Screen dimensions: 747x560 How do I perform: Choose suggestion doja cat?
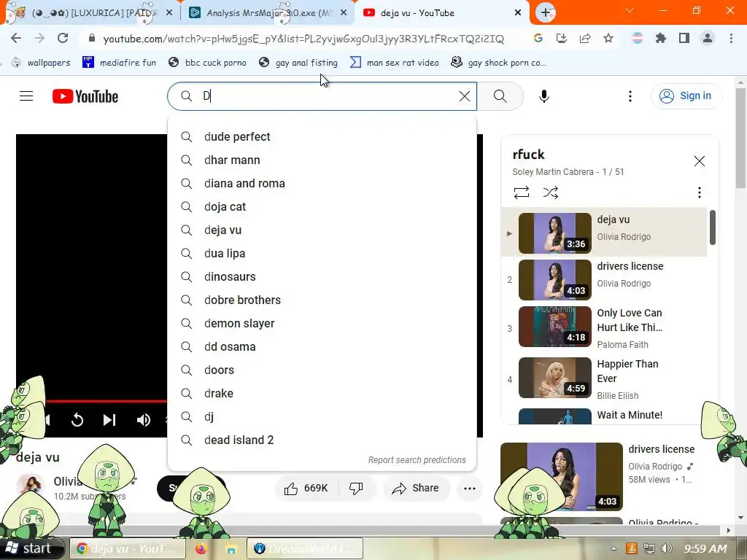(322, 206)
